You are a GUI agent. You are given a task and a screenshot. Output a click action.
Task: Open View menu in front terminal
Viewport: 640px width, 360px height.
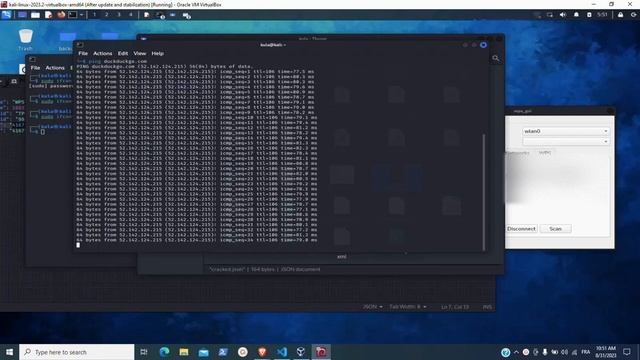pyautogui.click(x=140, y=53)
